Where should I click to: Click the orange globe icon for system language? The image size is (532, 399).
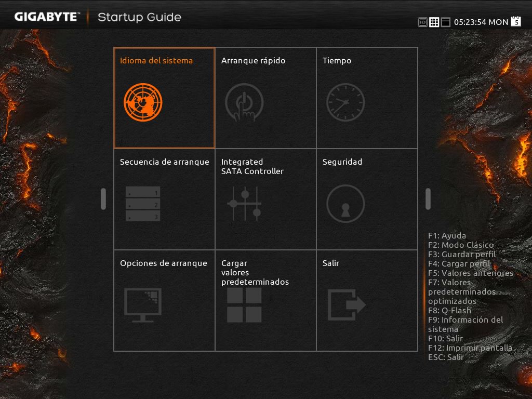click(143, 102)
